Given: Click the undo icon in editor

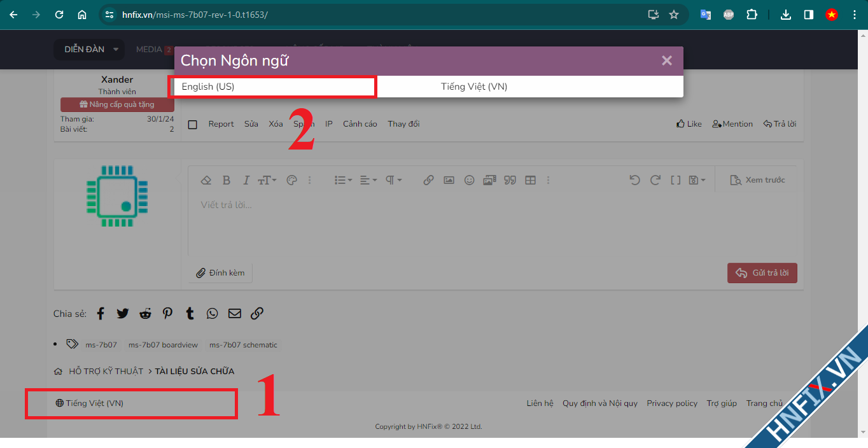Looking at the screenshot, I should click(634, 180).
